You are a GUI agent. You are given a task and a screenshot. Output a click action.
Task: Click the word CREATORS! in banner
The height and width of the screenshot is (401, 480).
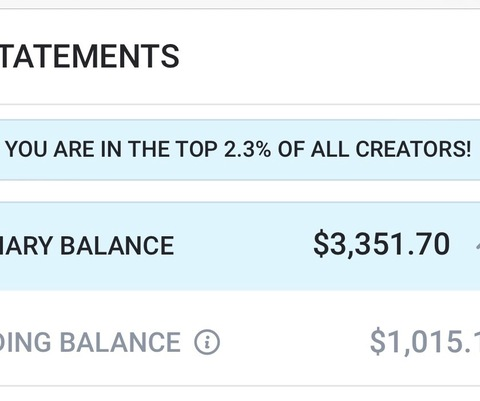[x=413, y=149]
